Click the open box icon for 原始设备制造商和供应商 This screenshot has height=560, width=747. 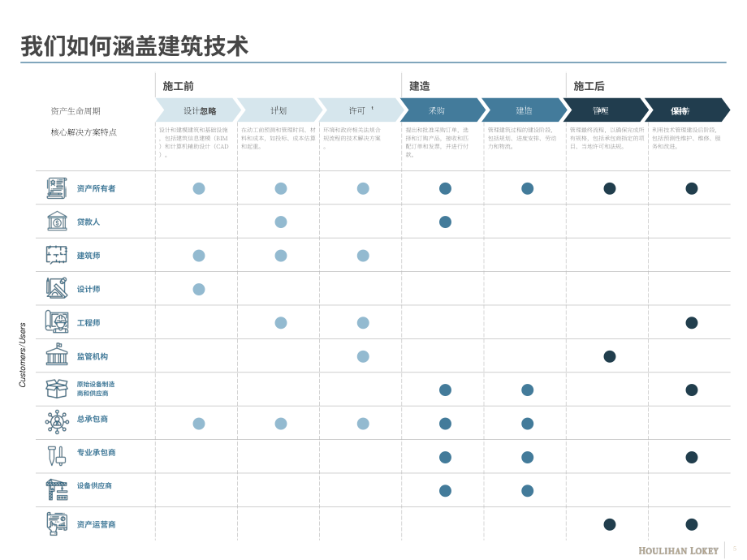57,389
